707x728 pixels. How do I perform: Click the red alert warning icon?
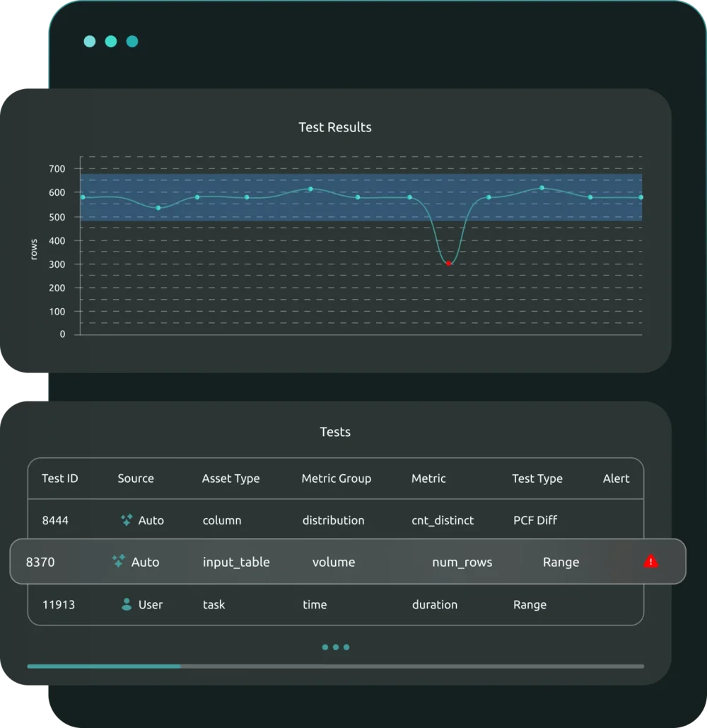[x=650, y=562]
